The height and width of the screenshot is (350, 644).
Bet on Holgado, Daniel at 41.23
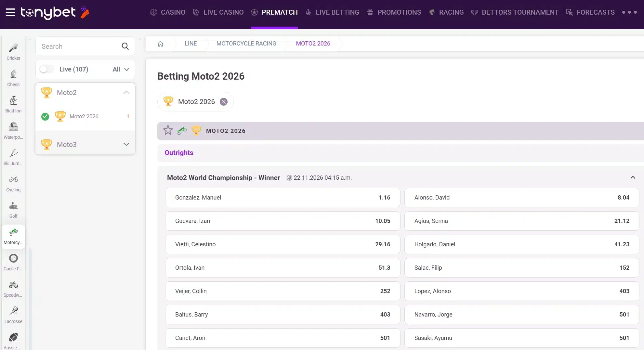coord(522,244)
